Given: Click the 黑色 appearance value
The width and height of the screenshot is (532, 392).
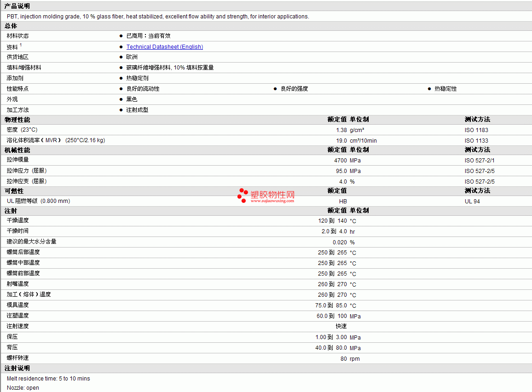Looking at the screenshot, I should 132,99.
